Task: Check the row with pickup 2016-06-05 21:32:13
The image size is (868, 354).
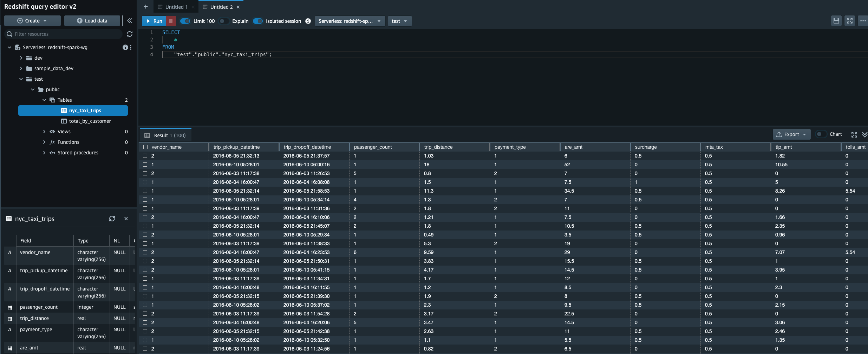Action: tap(145, 156)
